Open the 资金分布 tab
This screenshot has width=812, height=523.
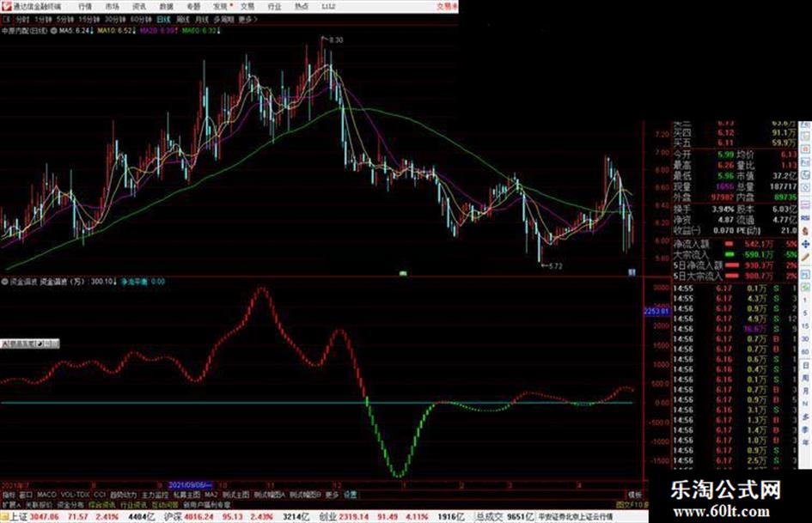coord(70,505)
